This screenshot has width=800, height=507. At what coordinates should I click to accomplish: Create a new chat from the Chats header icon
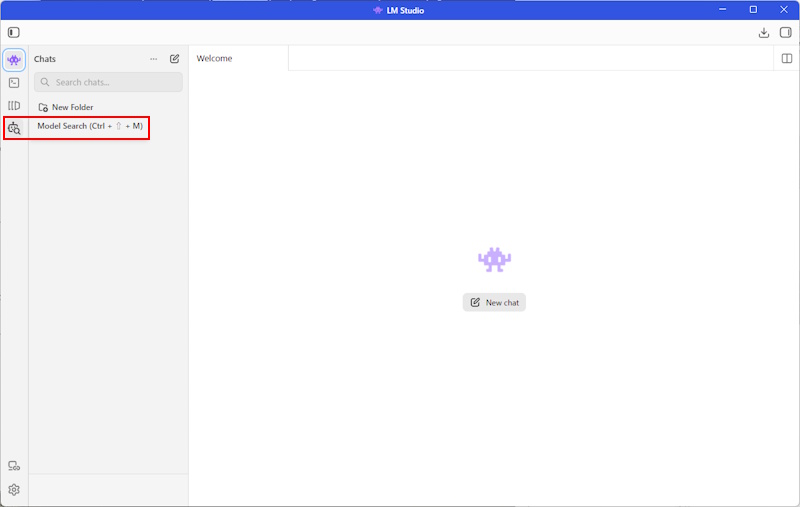pyautogui.click(x=175, y=59)
